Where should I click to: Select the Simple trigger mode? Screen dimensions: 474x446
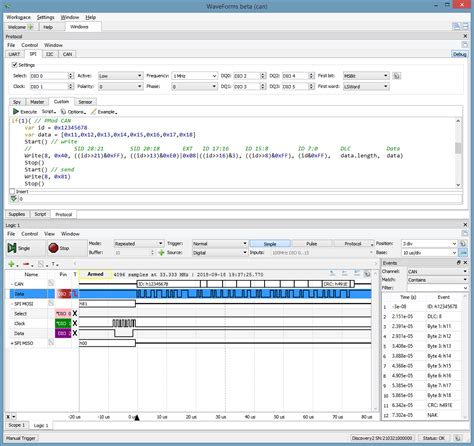[x=270, y=244]
